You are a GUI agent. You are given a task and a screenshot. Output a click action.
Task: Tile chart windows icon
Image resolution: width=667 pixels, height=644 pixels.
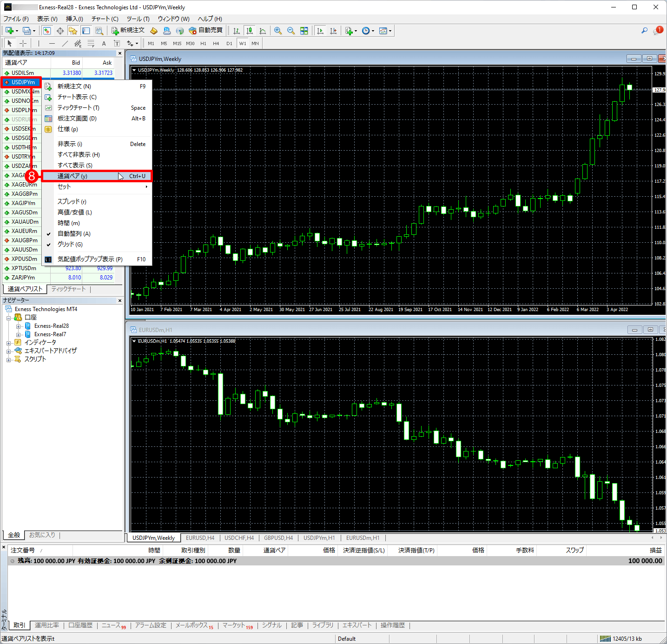click(x=304, y=31)
